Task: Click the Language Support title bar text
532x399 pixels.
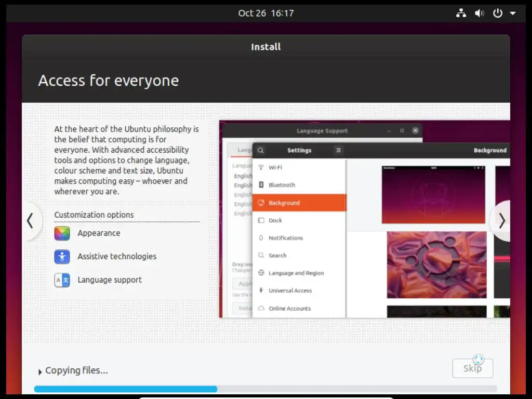Action: pos(322,131)
